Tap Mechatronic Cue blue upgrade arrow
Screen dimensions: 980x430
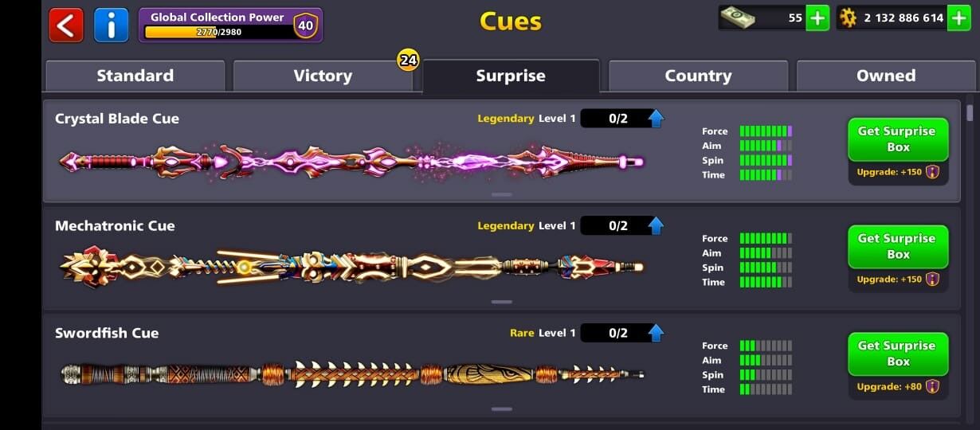[x=656, y=225]
